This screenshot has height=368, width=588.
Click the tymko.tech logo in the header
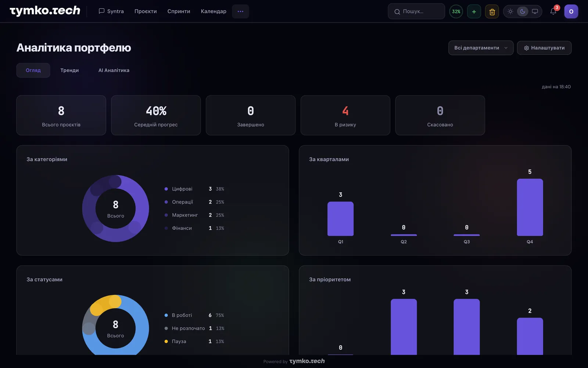(x=45, y=11)
